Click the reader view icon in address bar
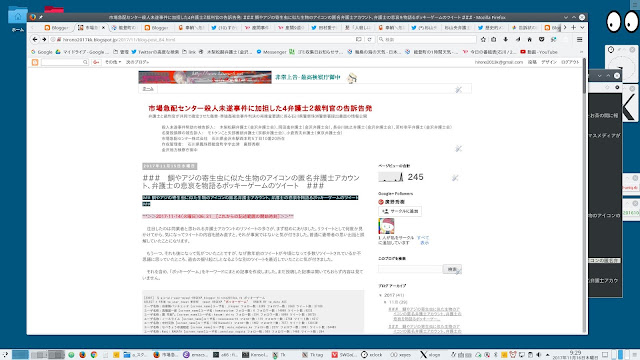640x360 pixels. point(358,40)
